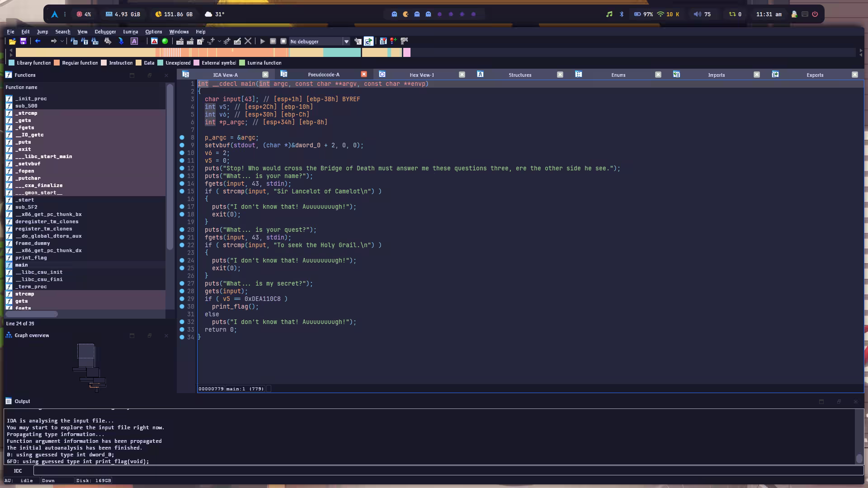868x488 pixels.
Task: Select print_flag in the Functions list
Action: [x=31, y=258]
